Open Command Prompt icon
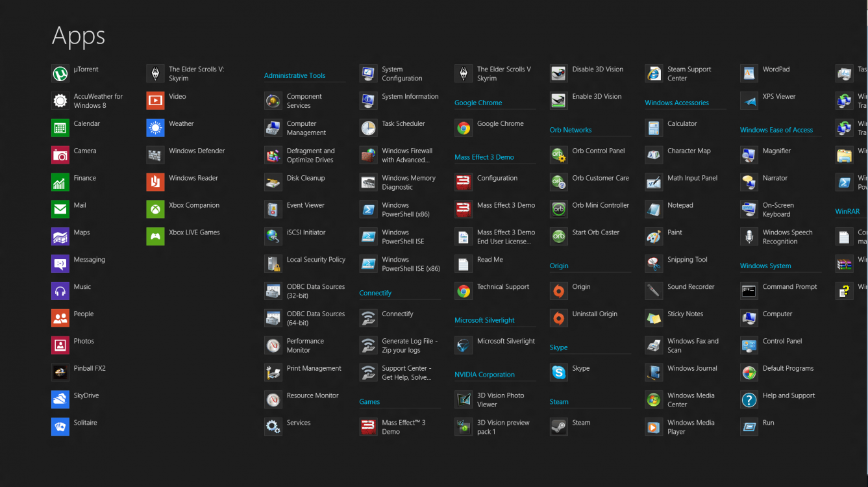The width and height of the screenshot is (868, 487). tap(749, 292)
